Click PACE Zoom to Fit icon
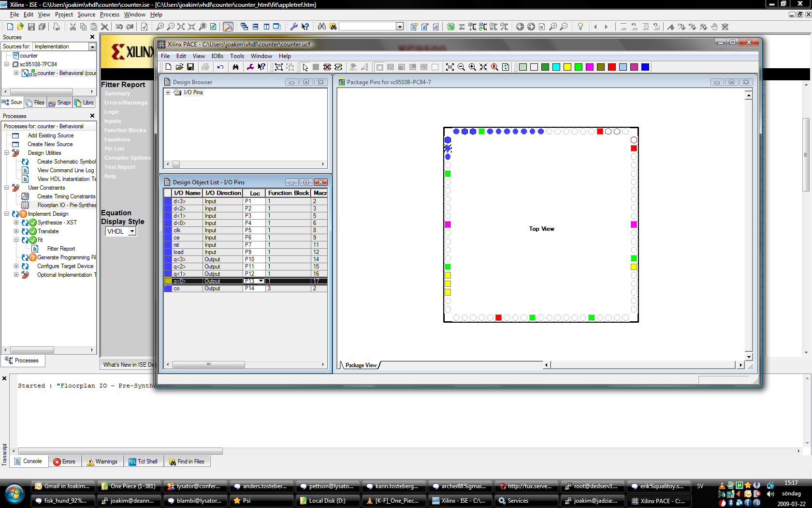 tap(450, 67)
